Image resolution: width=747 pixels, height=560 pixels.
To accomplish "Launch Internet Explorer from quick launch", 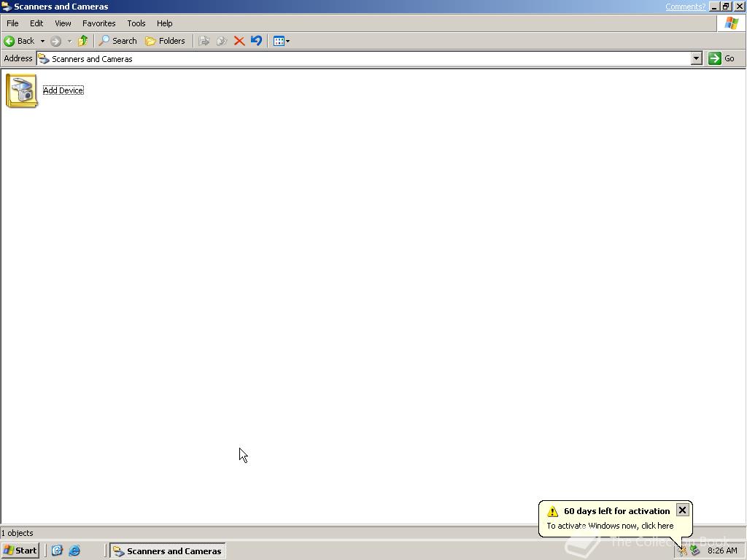I will (x=75, y=551).
